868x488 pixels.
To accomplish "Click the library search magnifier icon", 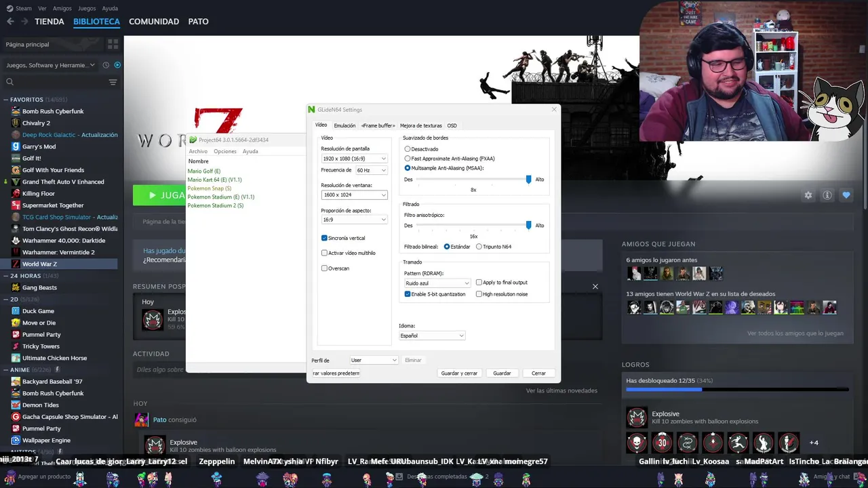I will (x=9, y=82).
